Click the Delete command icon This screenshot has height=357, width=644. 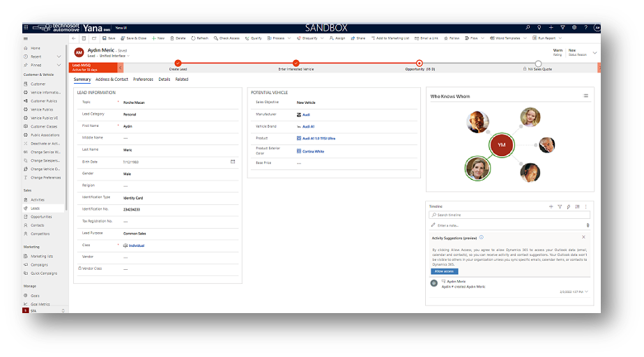[x=178, y=38]
